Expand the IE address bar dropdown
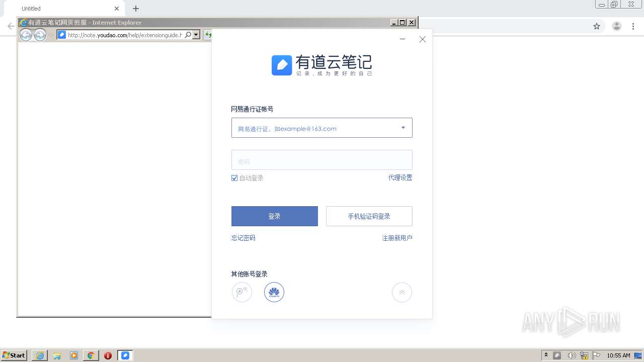The height and width of the screenshot is (362, 644). point(196,35)
